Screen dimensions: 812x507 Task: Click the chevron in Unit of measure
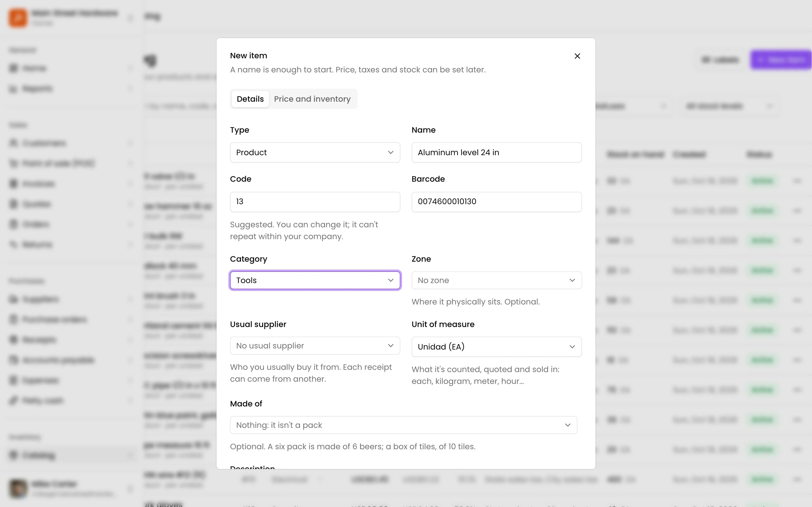572,347
